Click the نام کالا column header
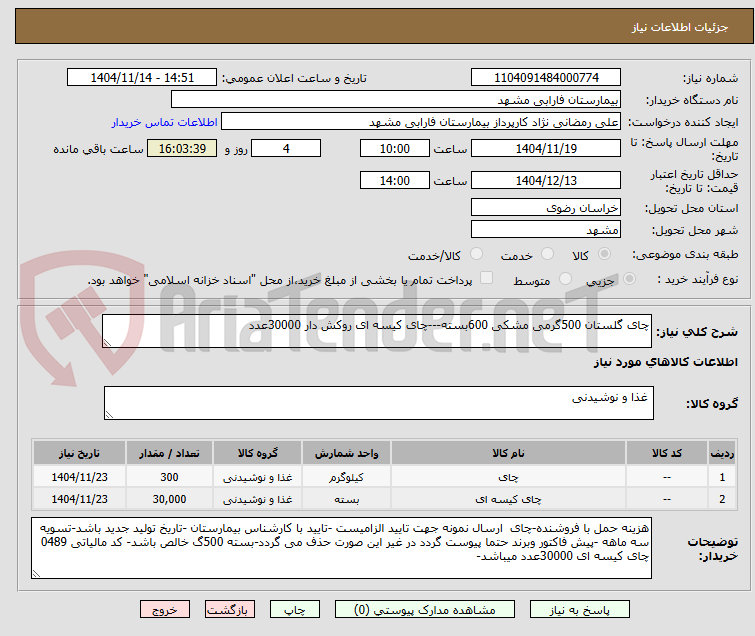Viewport: 755px width, 636px height. (x=508, y=453)
